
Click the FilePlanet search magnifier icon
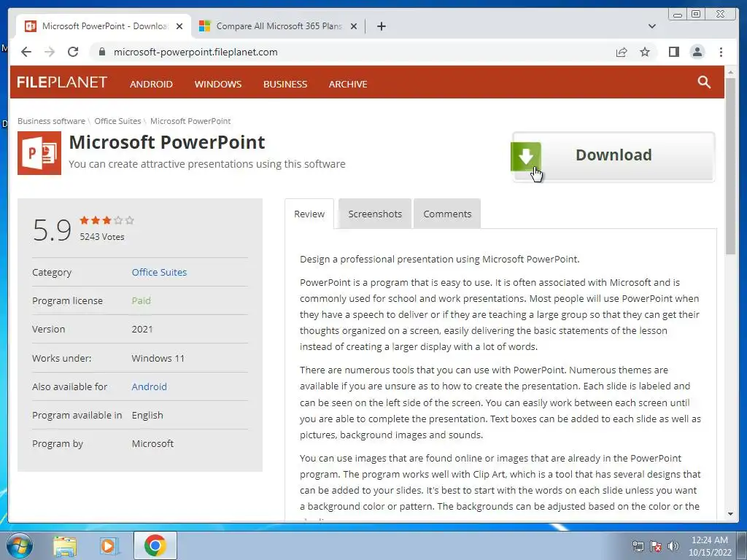[704, 82]
